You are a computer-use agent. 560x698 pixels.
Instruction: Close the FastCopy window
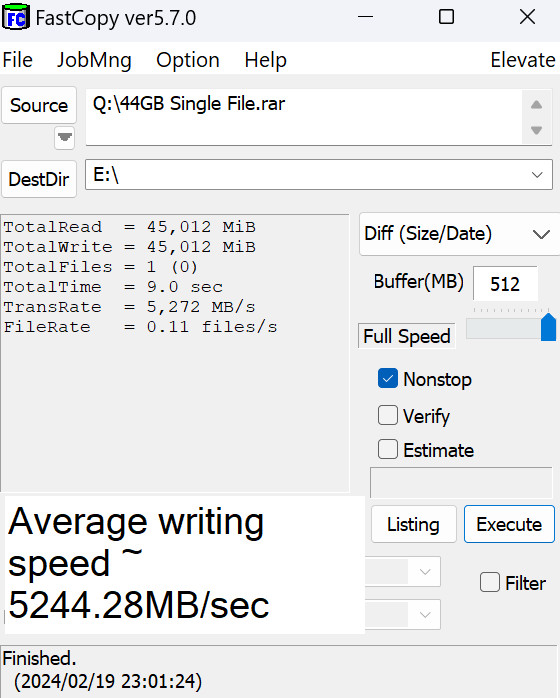pos(528,17)
